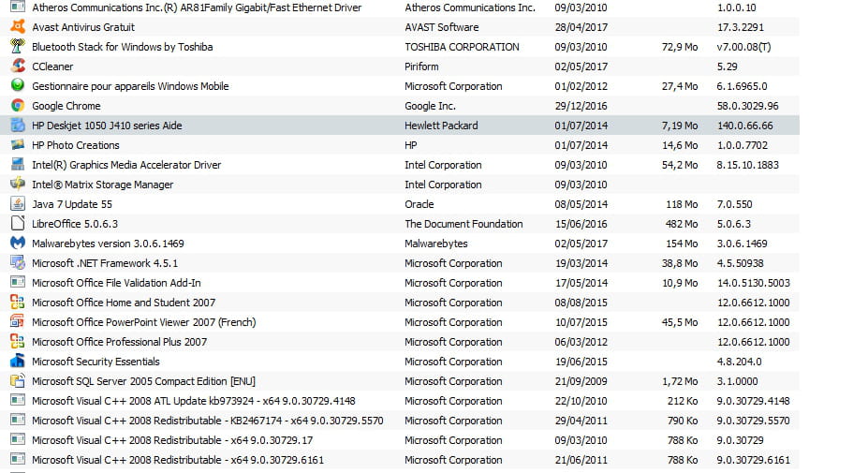Click publisher Hewlett Packard
Viewport: 868px width, 473px height.
pyautogui.click(x=441, y=126)
